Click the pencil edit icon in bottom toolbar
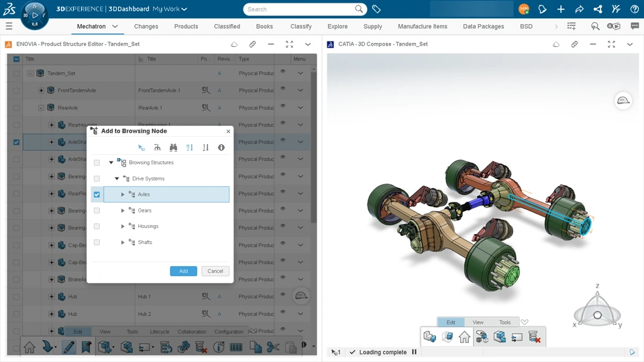Image resolution: width=644 pixels, height=362 pixels. click(68, 347)
